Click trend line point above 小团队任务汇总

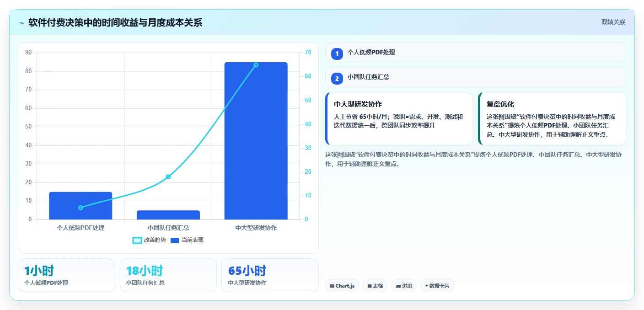[168, 176]
